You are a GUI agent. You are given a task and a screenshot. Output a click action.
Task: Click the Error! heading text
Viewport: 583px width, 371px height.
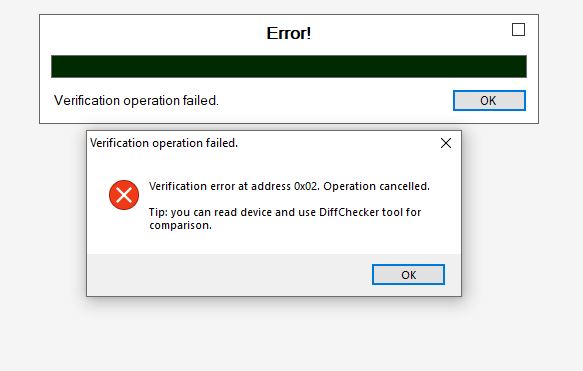click(289, 33)
